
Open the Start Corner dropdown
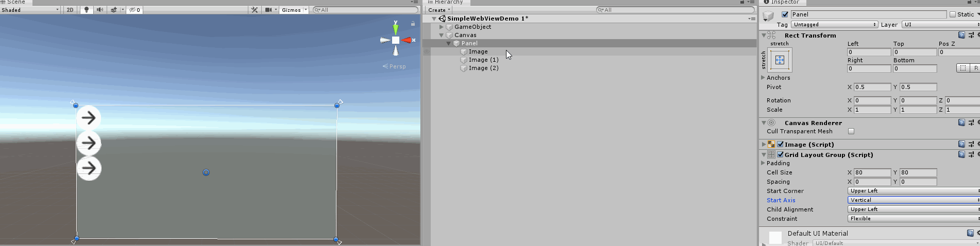click(914, 191)
